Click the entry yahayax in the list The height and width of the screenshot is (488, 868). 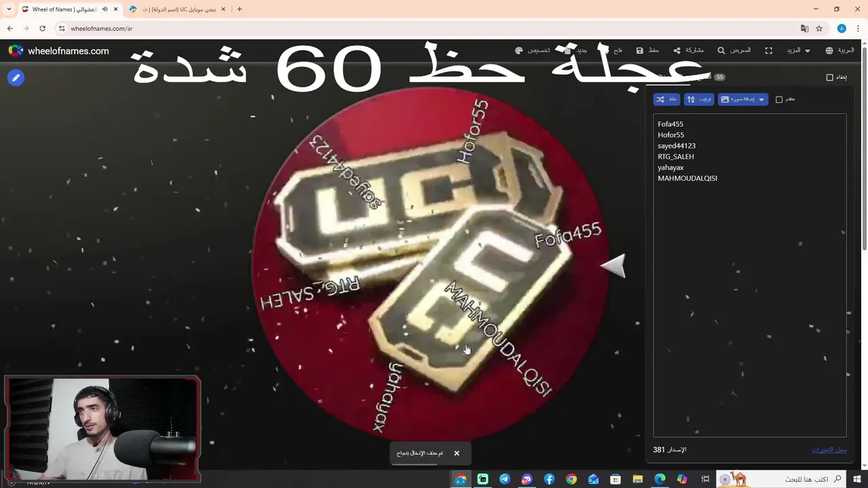coord(670,167)
